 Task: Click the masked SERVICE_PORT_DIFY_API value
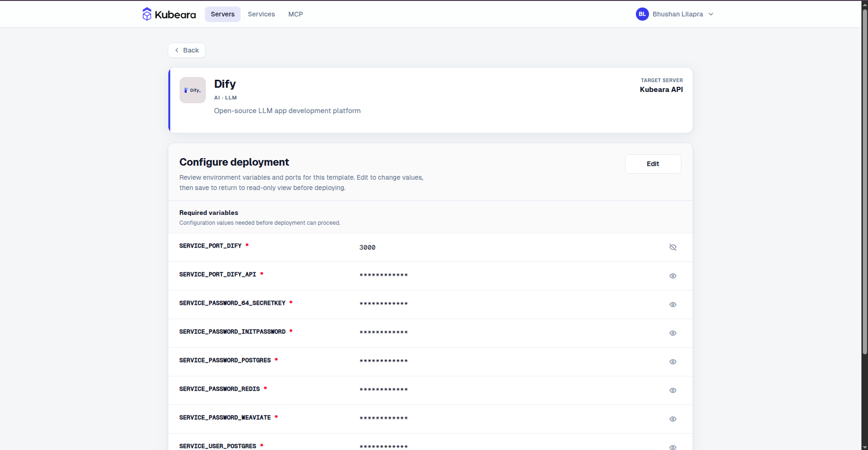[384, 275]
